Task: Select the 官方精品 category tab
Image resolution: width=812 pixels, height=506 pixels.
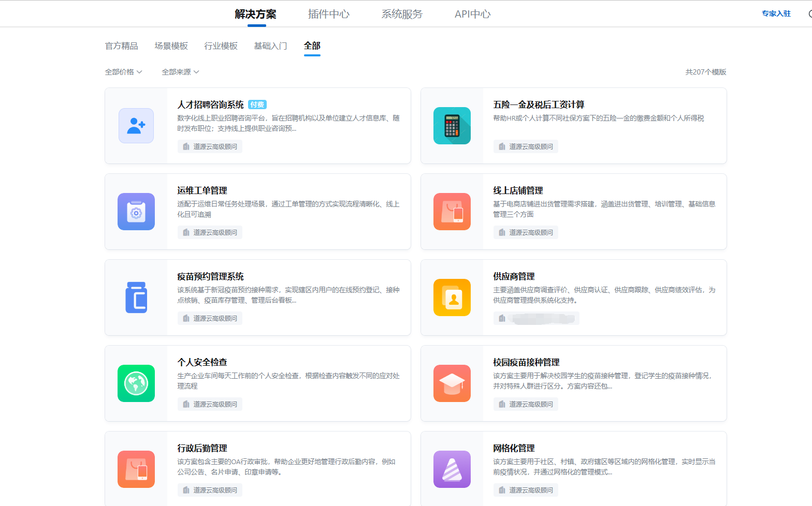Action: tap(122, 46)
